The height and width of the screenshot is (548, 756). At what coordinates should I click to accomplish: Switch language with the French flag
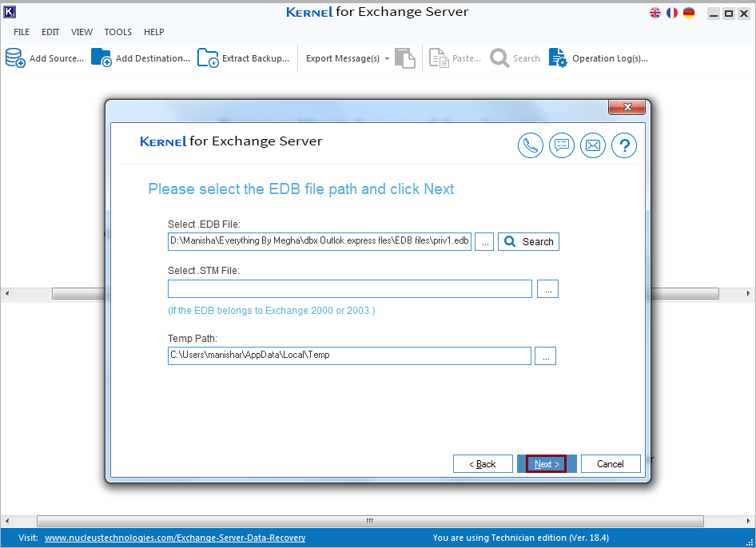tap(671, 13)
